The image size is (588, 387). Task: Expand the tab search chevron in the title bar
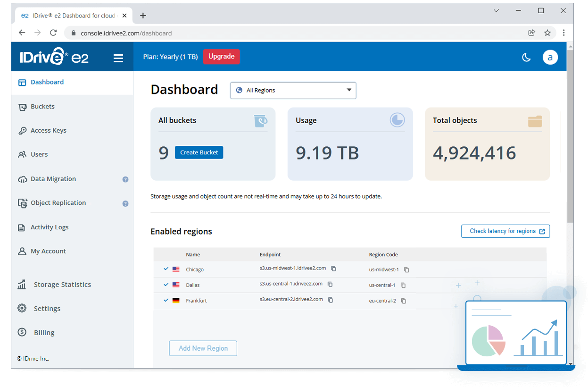(496, 11)
